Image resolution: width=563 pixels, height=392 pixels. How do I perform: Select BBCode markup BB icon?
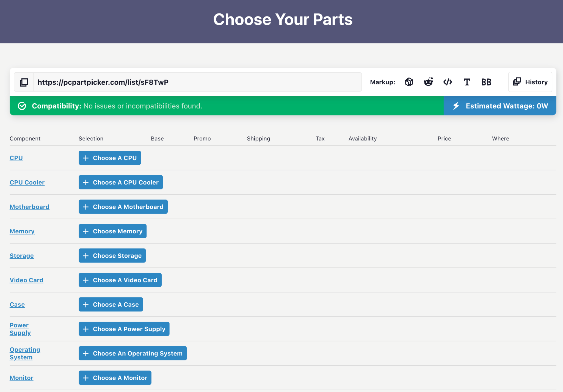(x=486, y=82)
